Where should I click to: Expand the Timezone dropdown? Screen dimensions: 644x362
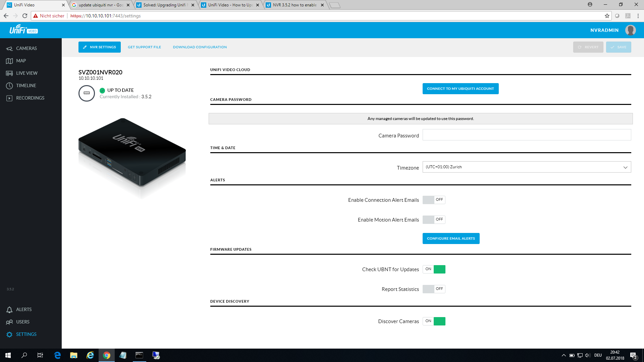527,167
